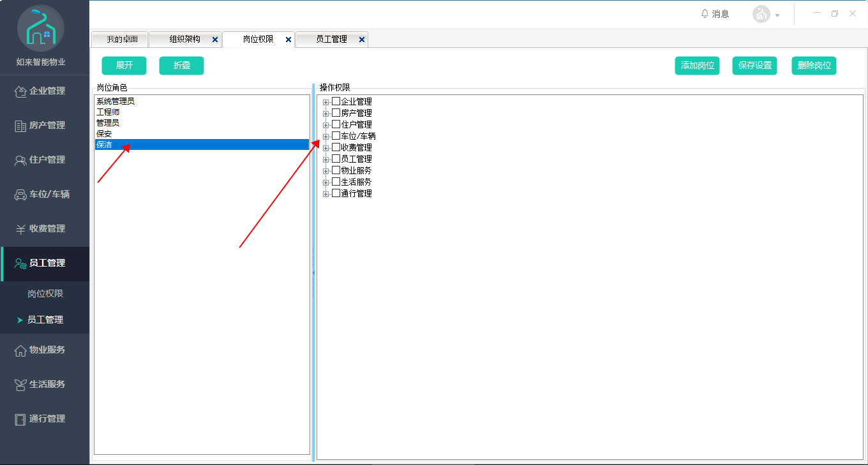Click the vertical splitter between panels
Image resolution: width=868 pixels, height=465 pixels.
pyautogui.click(x=313, y=272)
